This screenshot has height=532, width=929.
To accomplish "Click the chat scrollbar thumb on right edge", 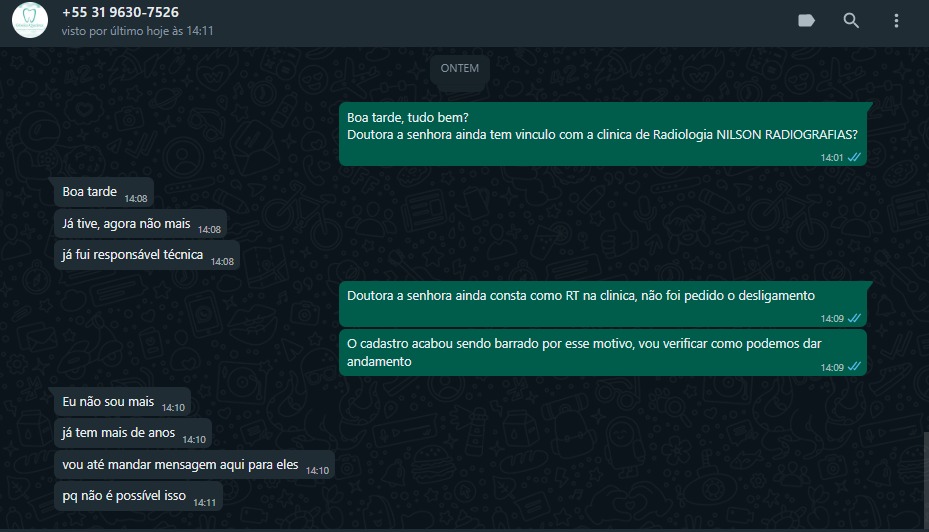I will pos(925,480).
